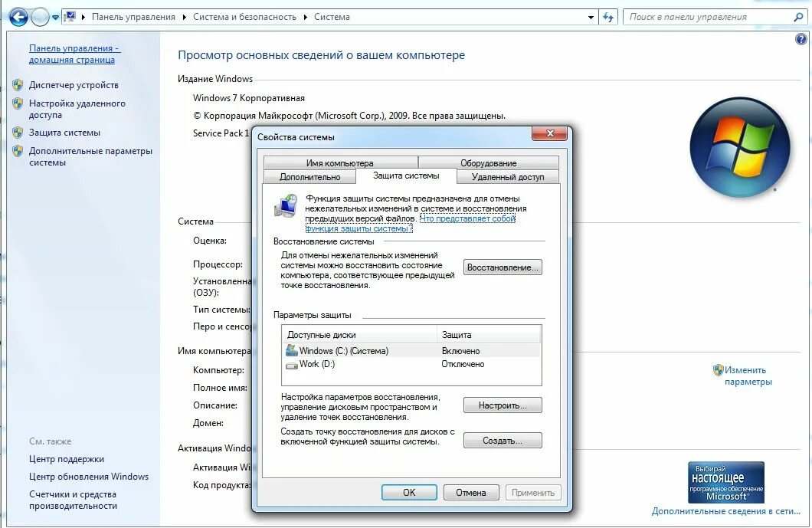Open Панель управления - домашняя страница link

click(74, 54)
